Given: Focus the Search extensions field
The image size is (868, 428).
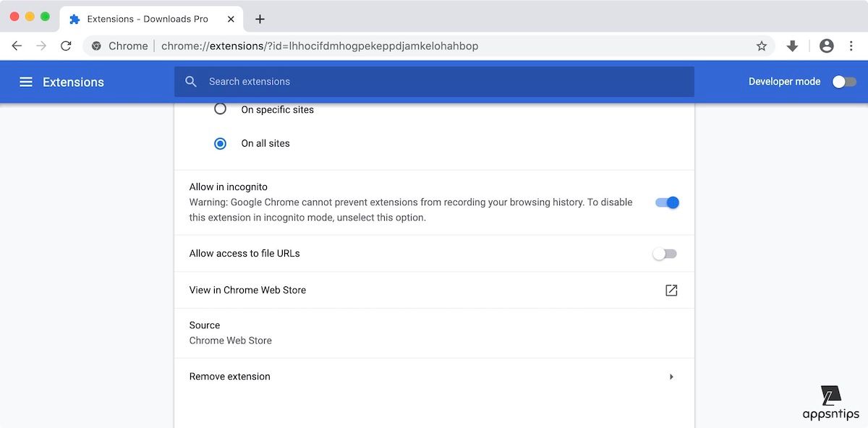Looking at the screenshot, I should tap(434, 82).
